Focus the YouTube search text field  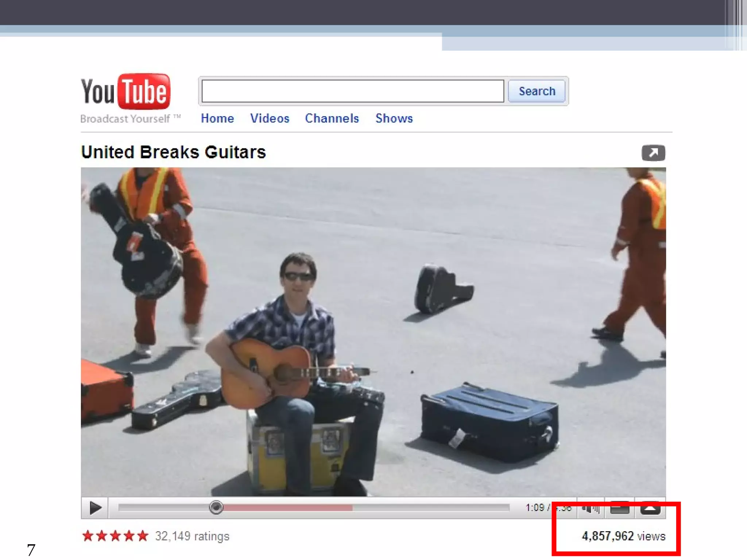click(352, 91)
